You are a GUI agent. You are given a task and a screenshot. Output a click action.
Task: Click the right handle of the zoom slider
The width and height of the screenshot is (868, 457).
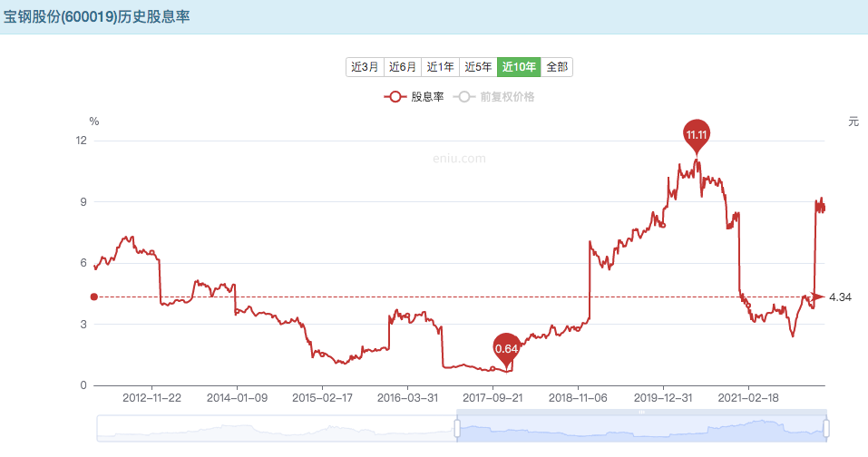pos(826,428)
